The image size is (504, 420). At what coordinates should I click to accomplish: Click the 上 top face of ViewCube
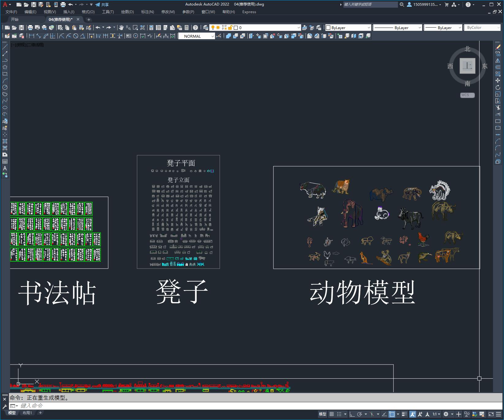(x=468, y=66)
